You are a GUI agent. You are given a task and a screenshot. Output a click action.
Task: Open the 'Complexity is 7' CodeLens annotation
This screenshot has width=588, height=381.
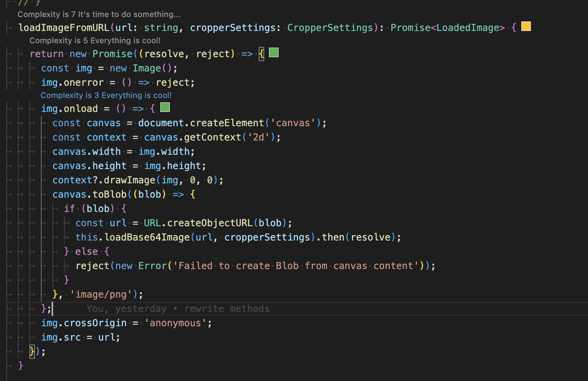[98, 14]
